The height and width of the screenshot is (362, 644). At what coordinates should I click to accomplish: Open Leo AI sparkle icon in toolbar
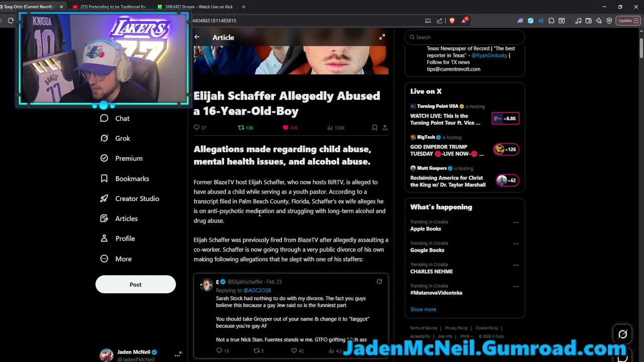599,21
